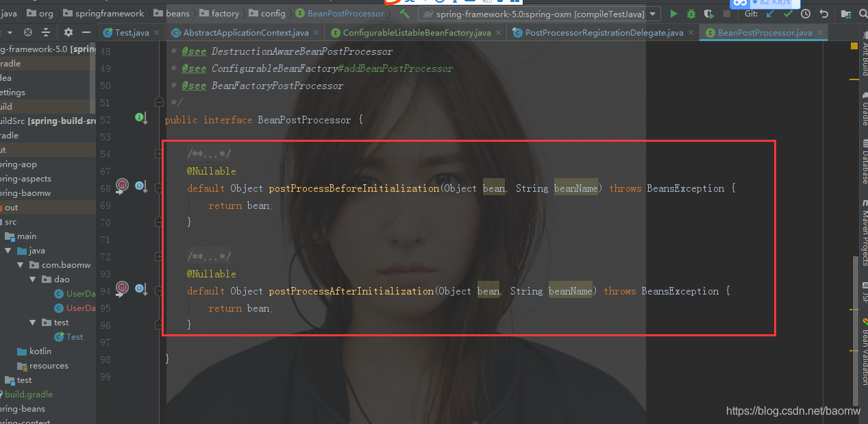Click the org breadcrumb
This screenshot has height=424, width=868.
40,13
